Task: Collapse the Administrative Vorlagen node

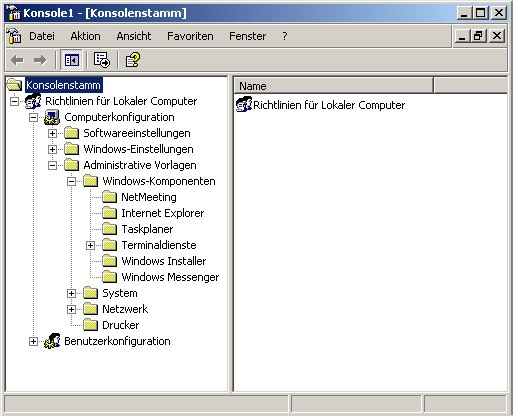Action: point(52,165)
